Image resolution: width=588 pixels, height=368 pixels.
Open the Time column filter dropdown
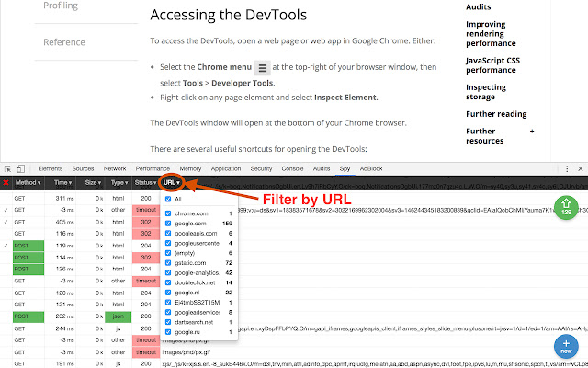(63, 183)
